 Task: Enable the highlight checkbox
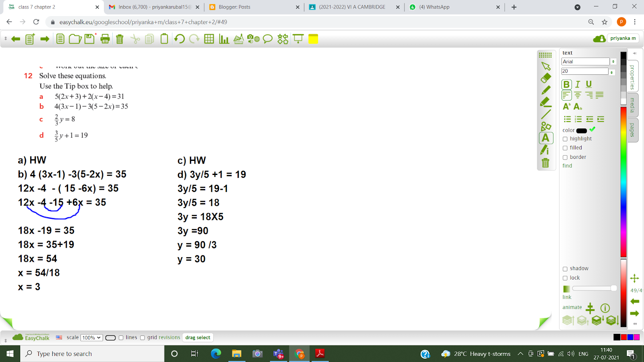(x=565, y=139)
